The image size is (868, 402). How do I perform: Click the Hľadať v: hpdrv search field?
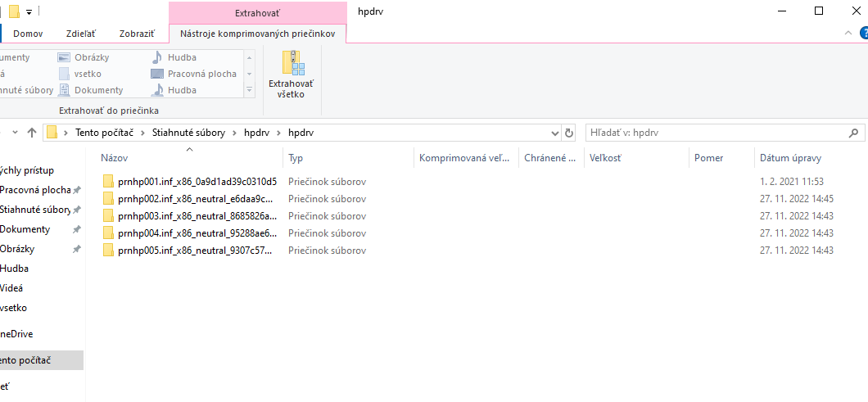[x=712, y=133]
